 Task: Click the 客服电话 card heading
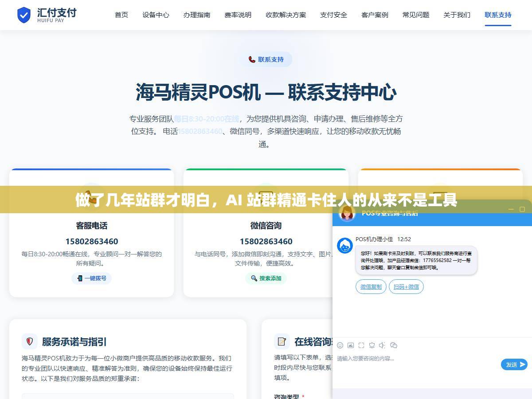pyautogui.click(x=92, y=226)
